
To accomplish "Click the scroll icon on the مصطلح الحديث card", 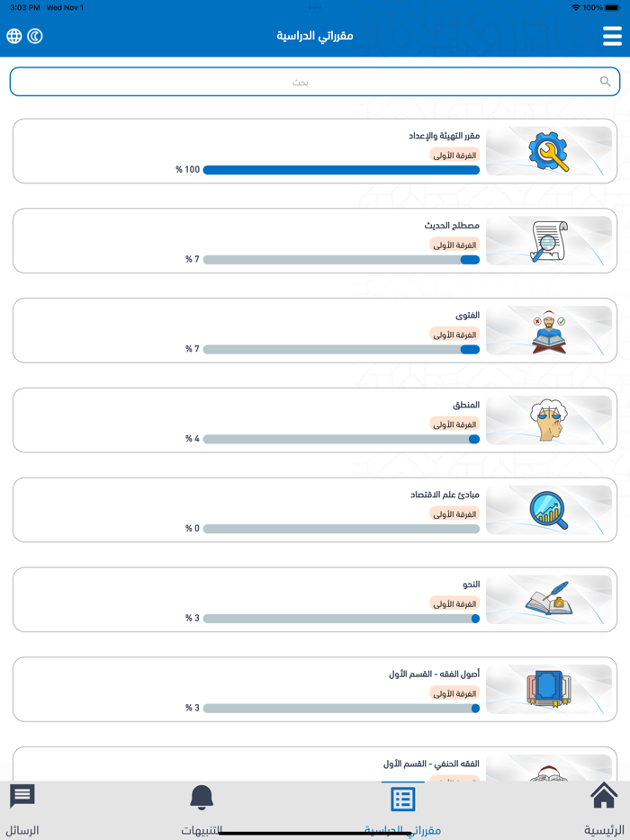I will [x=549, y=240].
